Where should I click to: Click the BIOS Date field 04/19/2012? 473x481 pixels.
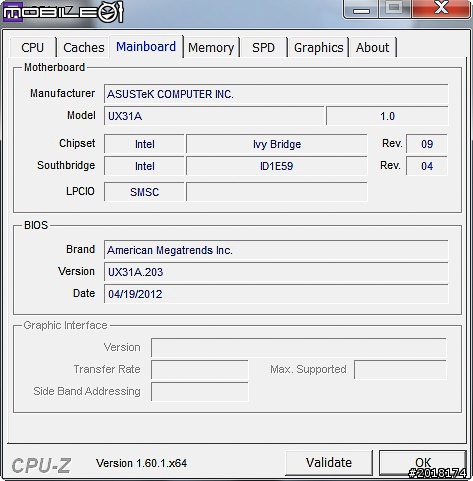[276, 294]
